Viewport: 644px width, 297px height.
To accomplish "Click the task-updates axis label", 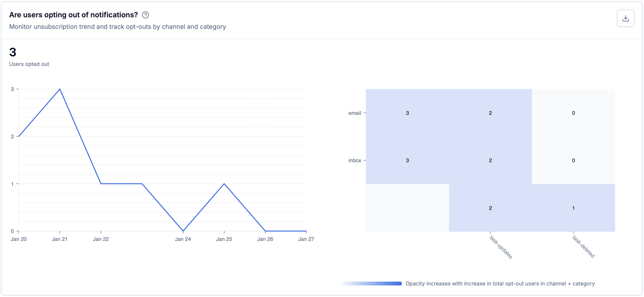I will [501, 247].
